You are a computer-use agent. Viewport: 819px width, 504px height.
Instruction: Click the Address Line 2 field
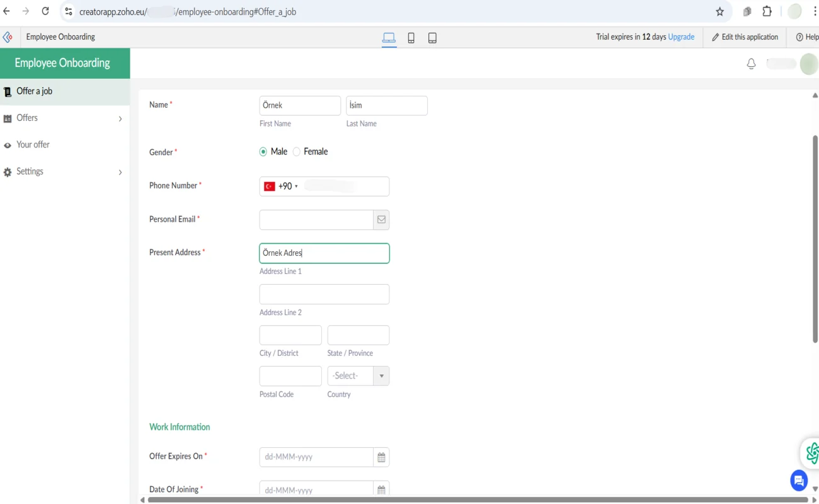pos(324,294)
